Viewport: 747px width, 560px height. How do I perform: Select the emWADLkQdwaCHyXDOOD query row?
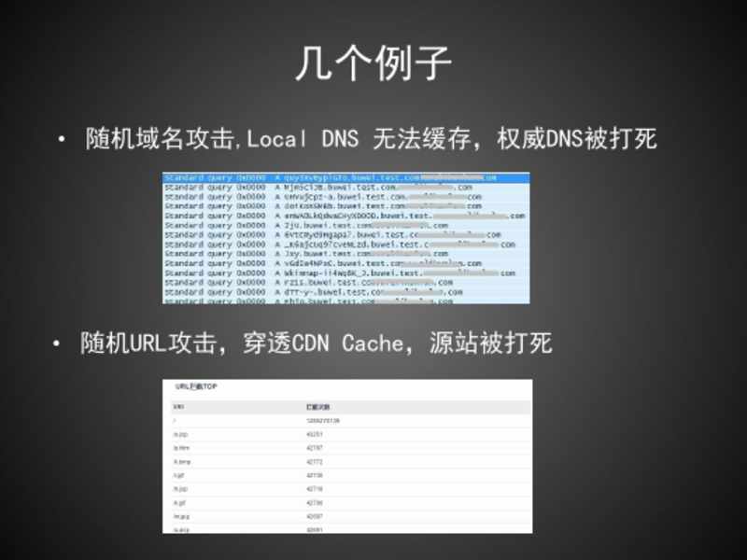(345, 216)
